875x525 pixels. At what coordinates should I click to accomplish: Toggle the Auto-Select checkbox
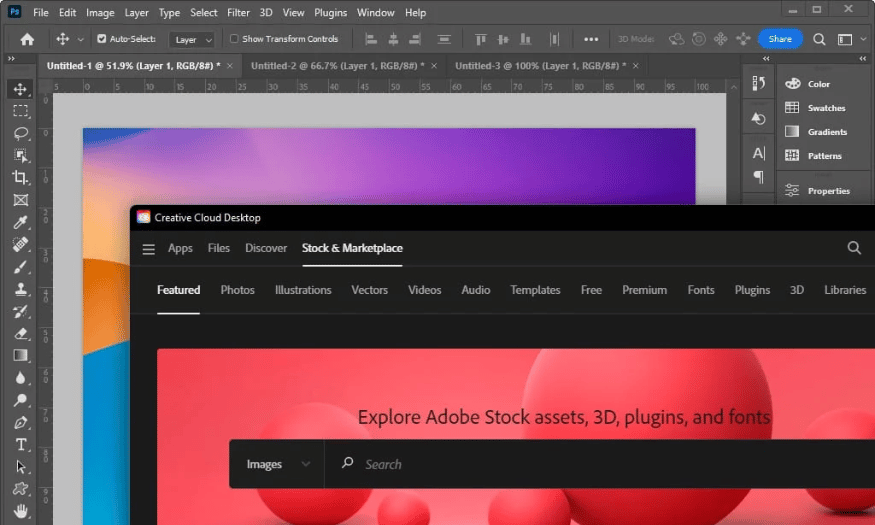[x=102, y=38]
